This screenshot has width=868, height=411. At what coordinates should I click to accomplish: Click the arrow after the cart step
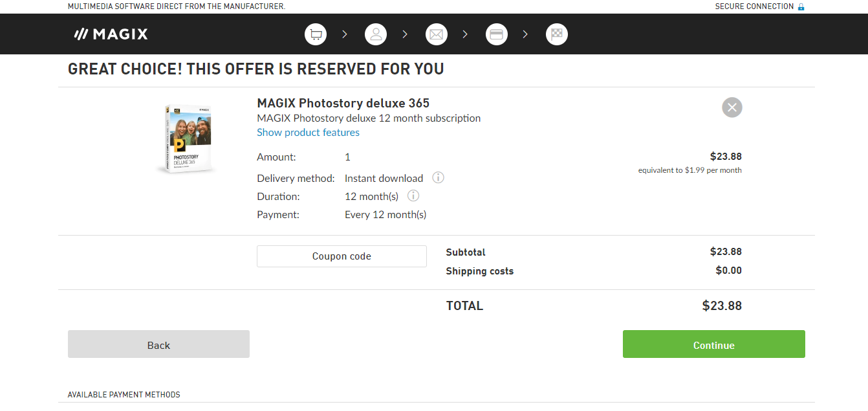(x=345, y=34)
